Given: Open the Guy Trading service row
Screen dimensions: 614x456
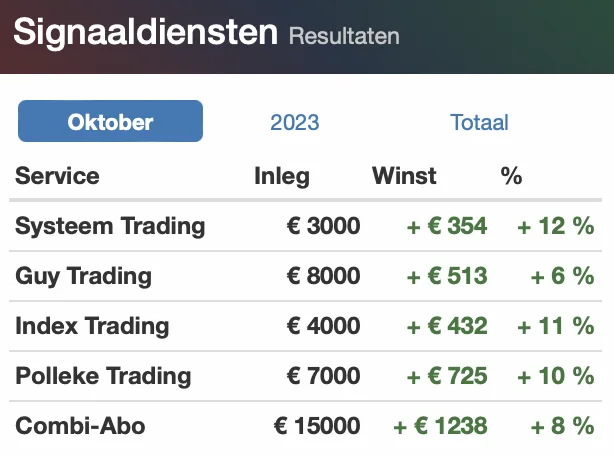Looking at the screenshot, I should (x=305, y=276).
